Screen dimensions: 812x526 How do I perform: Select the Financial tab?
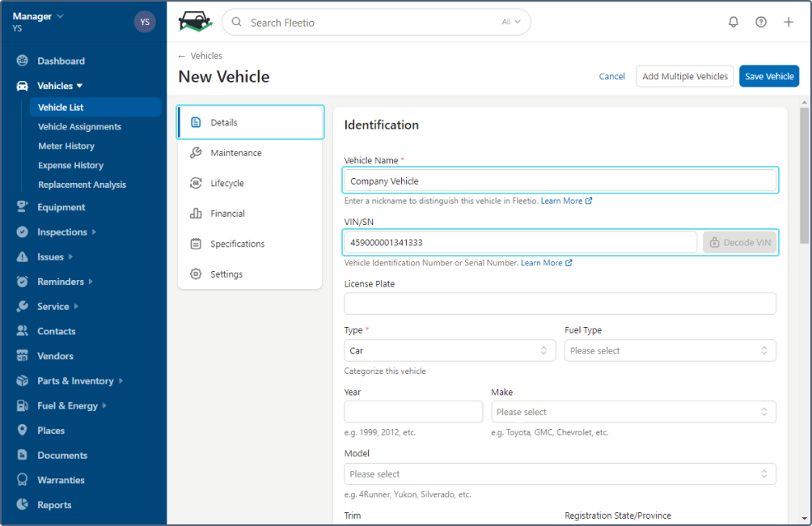coord(227,214)
